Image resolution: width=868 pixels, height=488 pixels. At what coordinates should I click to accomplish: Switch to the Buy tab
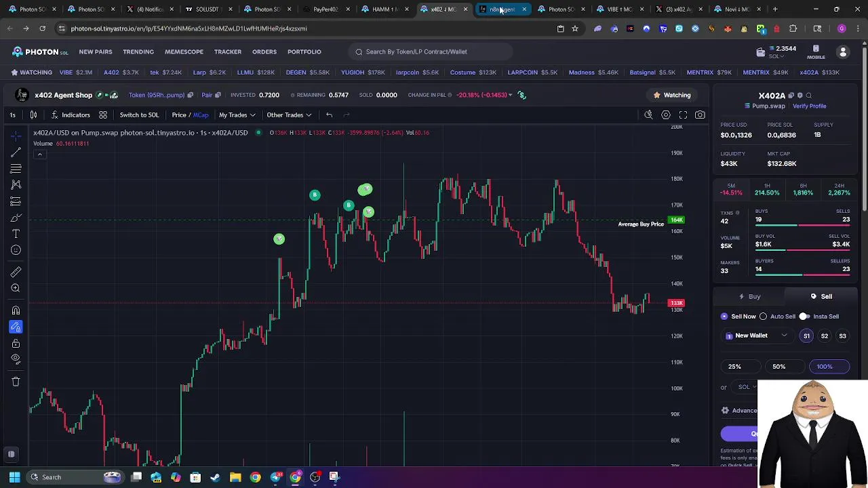749,296
